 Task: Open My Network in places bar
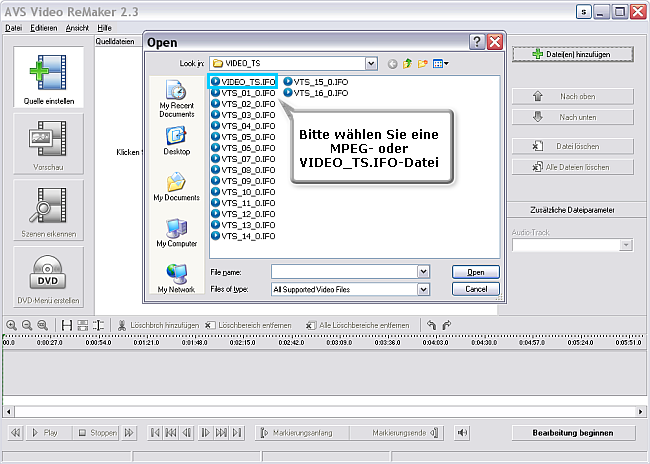[x=177, y=278]
